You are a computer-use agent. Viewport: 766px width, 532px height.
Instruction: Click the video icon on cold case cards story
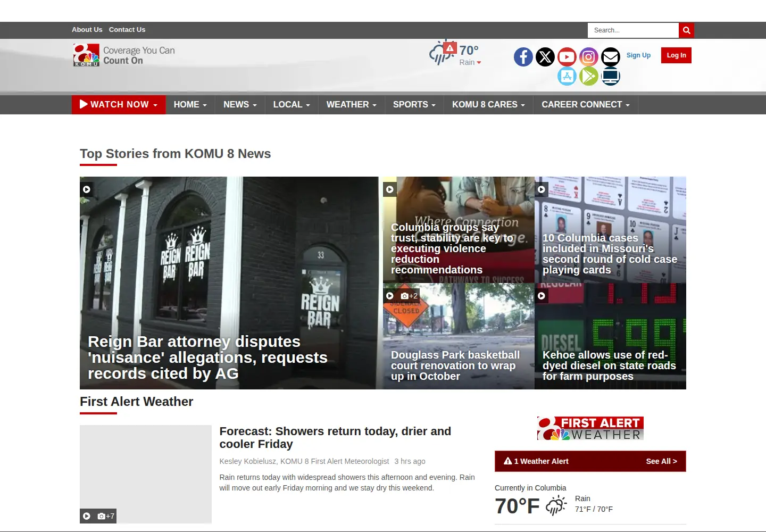point(542,189)
